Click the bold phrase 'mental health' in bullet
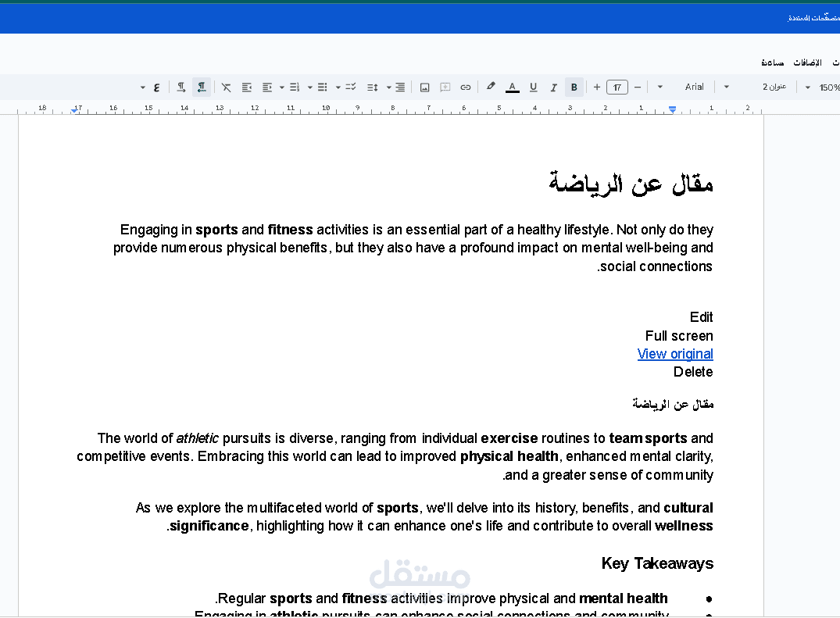Screen dimensions: 840x618 point(623,598)
